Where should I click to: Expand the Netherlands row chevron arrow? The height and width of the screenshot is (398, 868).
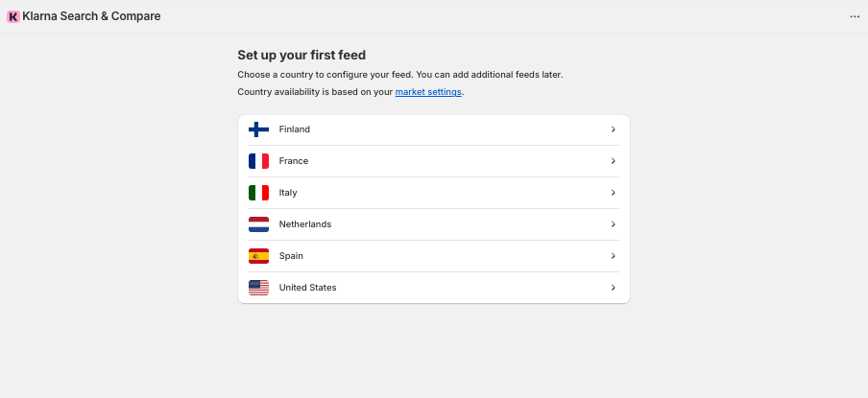pyautogui.click(x=613, y=224)
